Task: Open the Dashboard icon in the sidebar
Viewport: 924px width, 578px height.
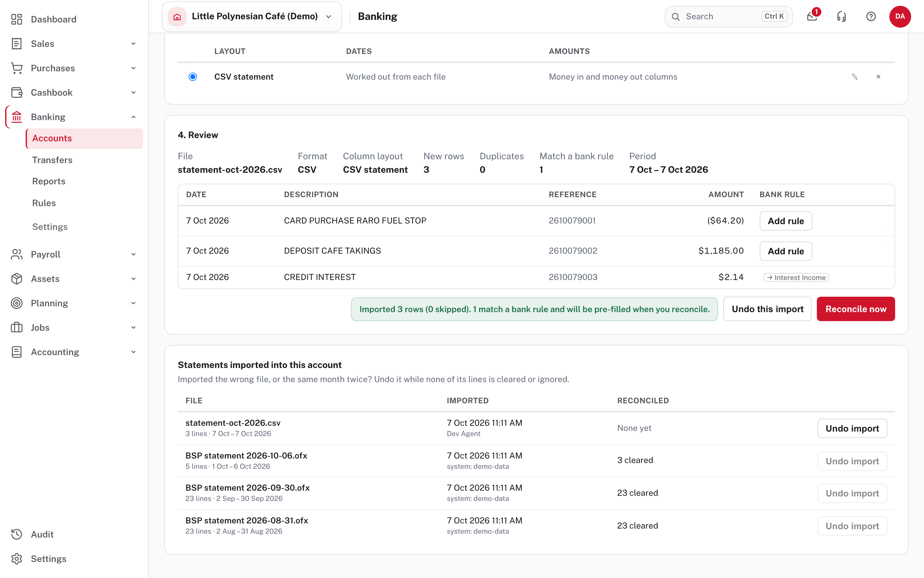Action: coord(16,19)
